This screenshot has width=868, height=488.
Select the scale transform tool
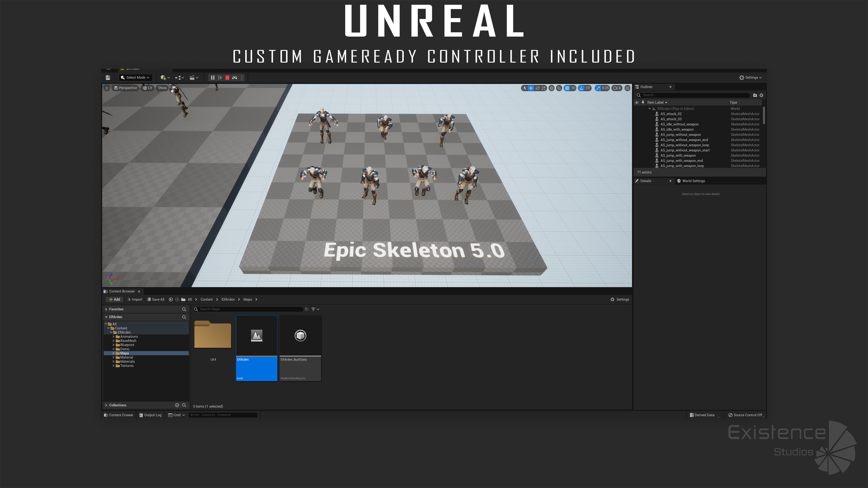[543, 88]
